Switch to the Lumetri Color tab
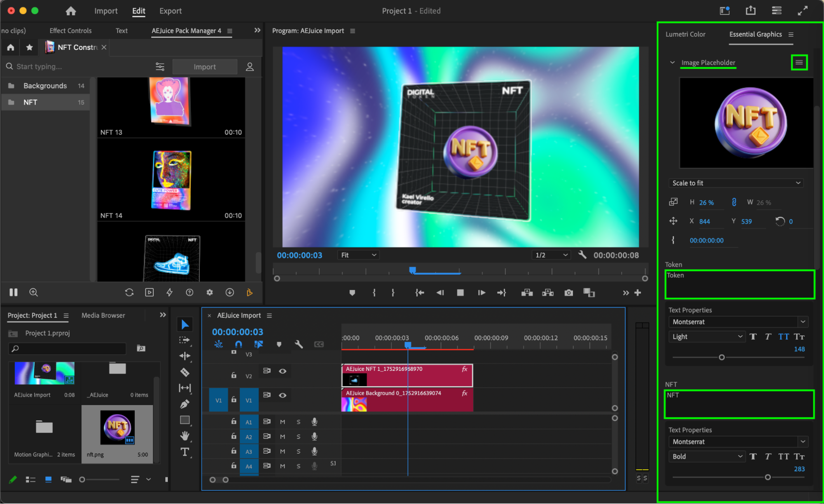Image resolution: width=824 pixels, height=504 pixels. point(685,34)
